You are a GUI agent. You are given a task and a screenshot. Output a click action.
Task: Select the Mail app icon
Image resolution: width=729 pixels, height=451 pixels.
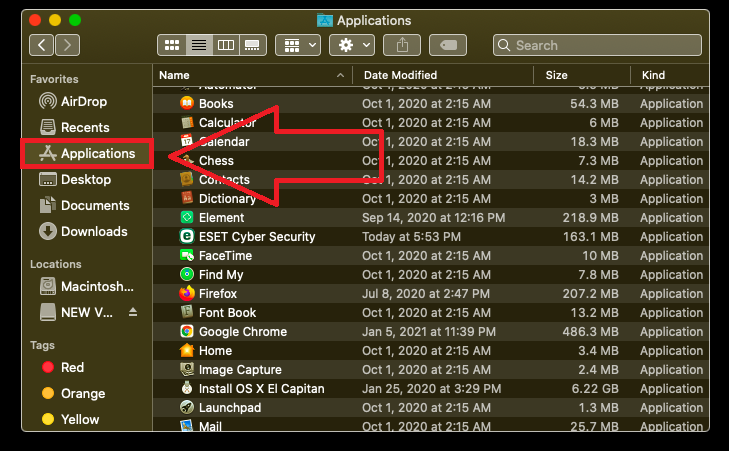(187, 425)
